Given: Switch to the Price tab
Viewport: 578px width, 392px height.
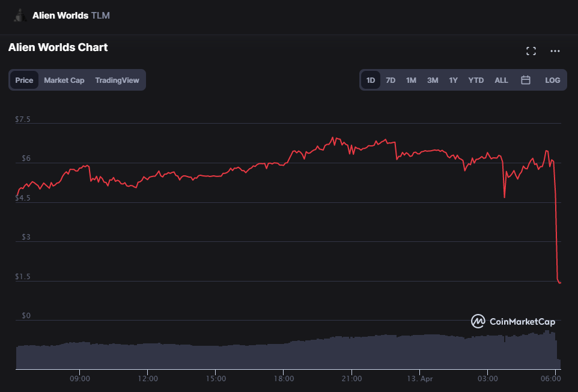Looking at the screenshot, I should tap(24, 80).
